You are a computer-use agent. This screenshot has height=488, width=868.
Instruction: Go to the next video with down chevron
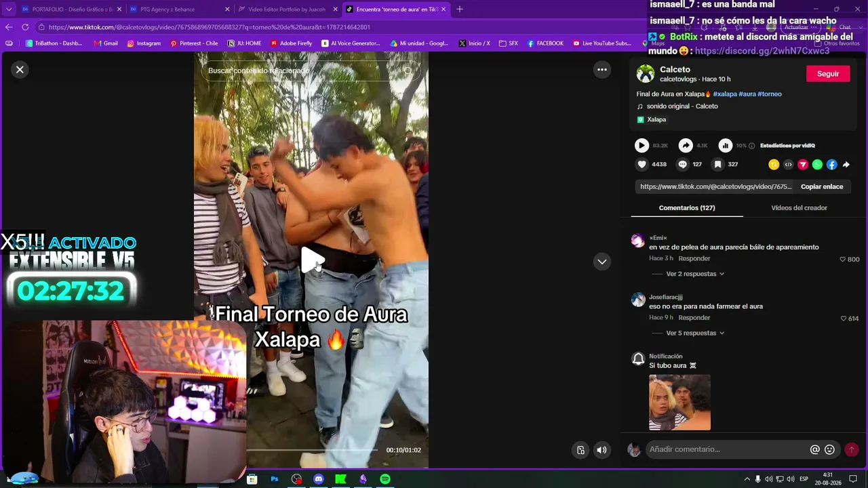pyautogui.click(x=602, y=262)
